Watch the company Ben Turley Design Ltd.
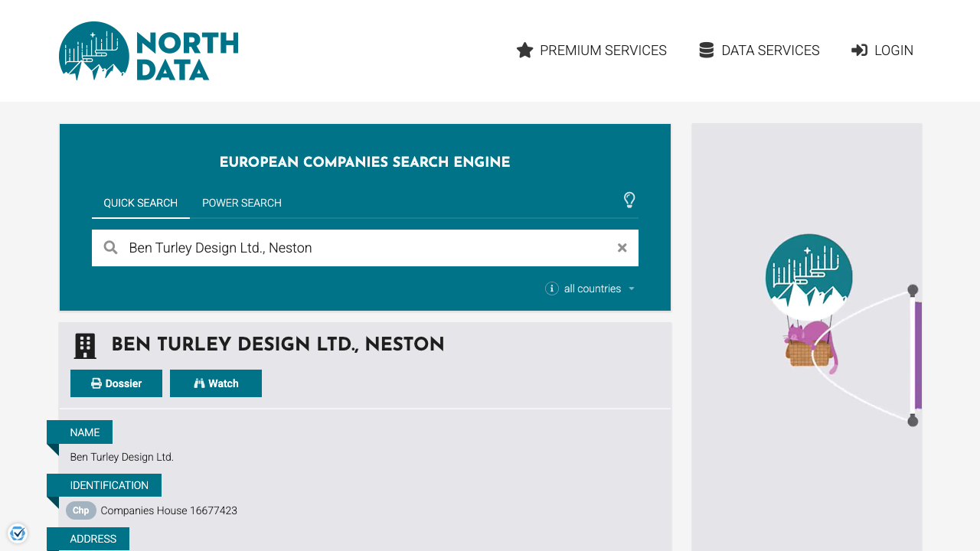 click(216, 383)
